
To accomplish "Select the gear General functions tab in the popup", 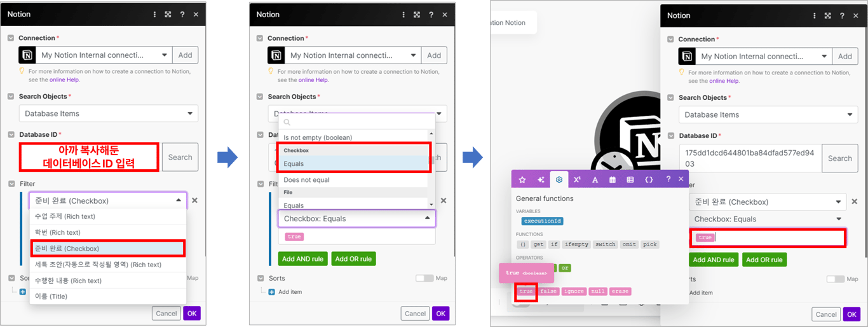I will point(559,179).
